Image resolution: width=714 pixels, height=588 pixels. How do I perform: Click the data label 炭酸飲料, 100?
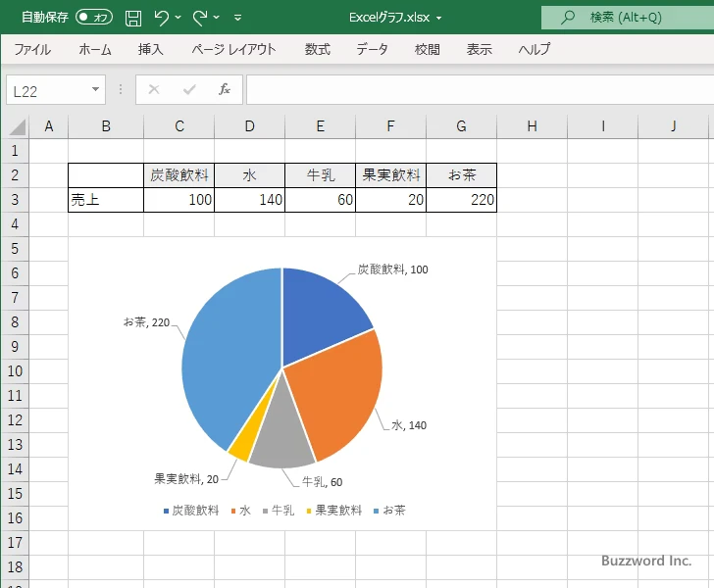pyautogui.click(x=392, y=269)
